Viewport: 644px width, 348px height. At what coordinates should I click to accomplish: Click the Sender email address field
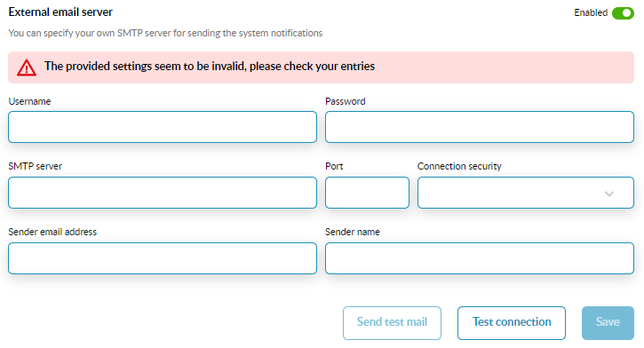(163, 258)
